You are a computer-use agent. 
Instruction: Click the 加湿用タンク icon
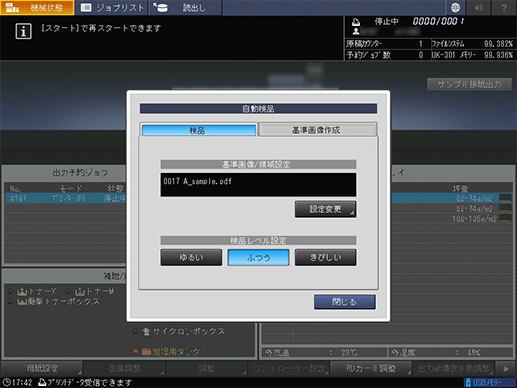[x=146, y=351]
